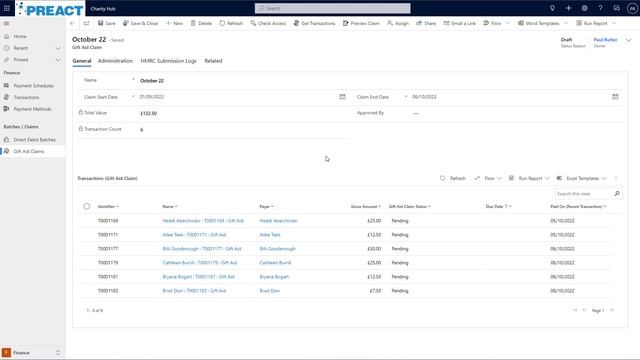640x360 pixels.
Task: Open Direct Debit Batches in sidebar
Action: [33, 140]
